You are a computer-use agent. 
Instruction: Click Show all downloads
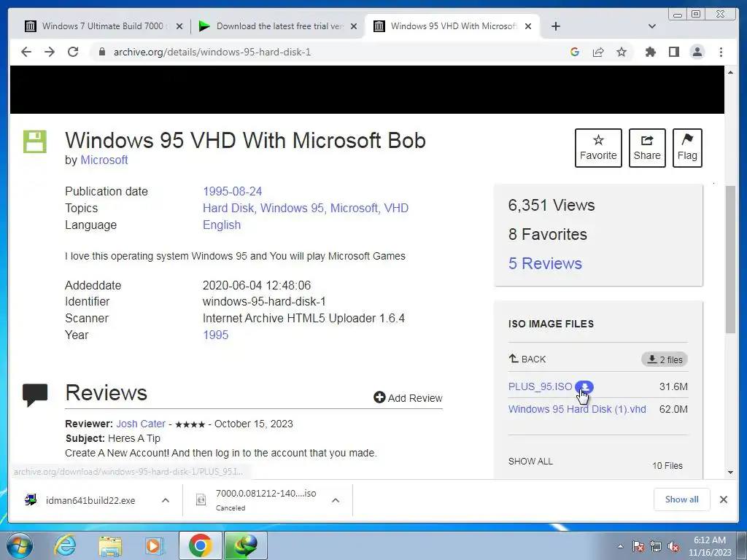[682, 499]
